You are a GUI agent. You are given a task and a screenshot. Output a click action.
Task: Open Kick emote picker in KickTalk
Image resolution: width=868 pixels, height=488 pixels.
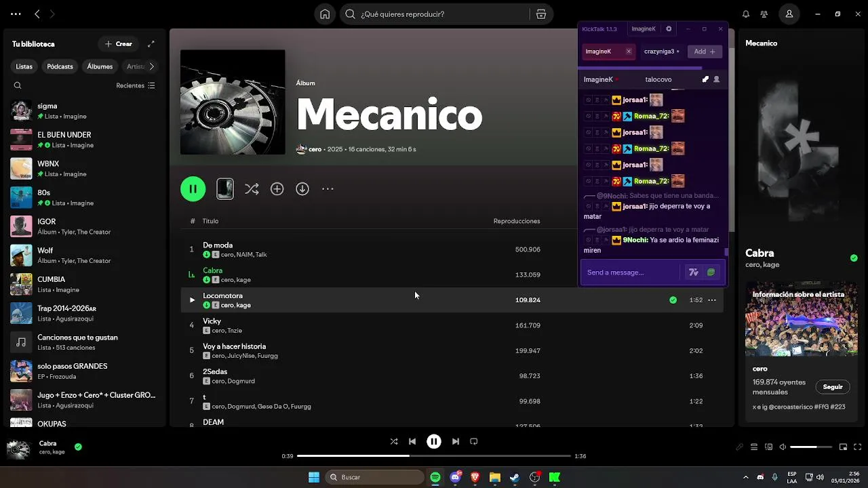(x=711, y=272)
